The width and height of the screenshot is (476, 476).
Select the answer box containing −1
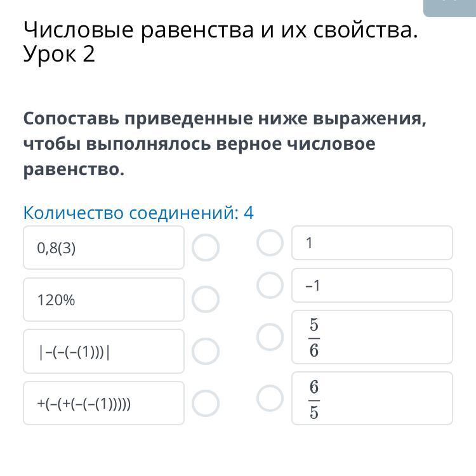point(372,286)
